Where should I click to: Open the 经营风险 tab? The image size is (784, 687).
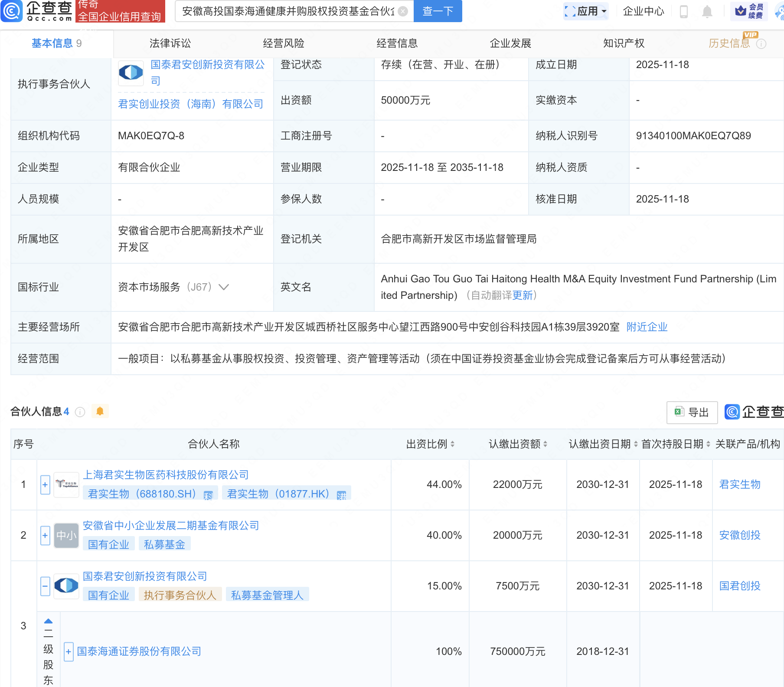pyautogui.click(x=284, y=43)
